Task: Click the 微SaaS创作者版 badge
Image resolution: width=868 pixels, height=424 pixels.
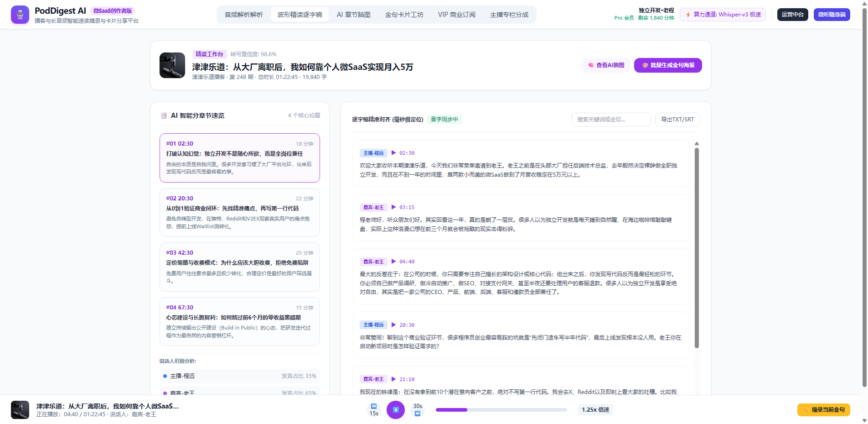Action: point(113,11)
